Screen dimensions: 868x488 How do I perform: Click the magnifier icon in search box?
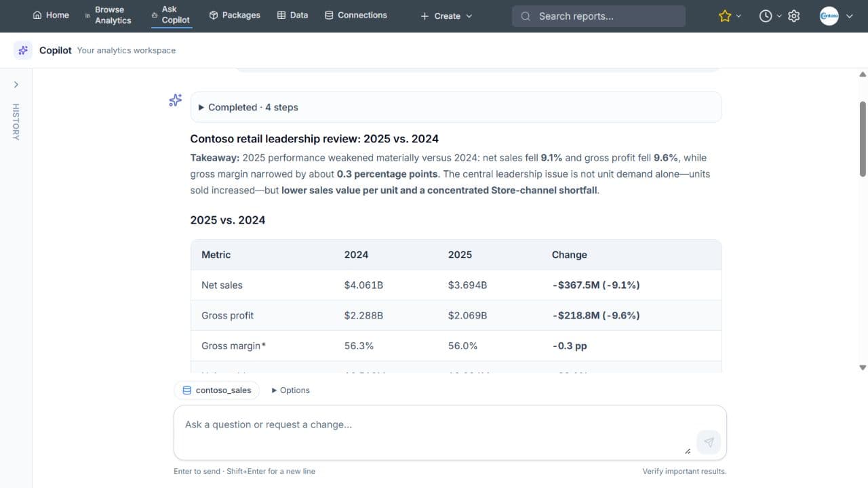coord(526,16)
